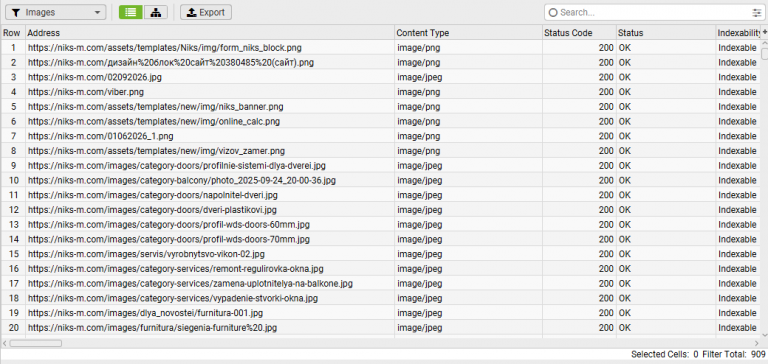Select the furnitura-001.jpg address
Image resolution: width=768 pixels, height=364 pixels.
145,313
